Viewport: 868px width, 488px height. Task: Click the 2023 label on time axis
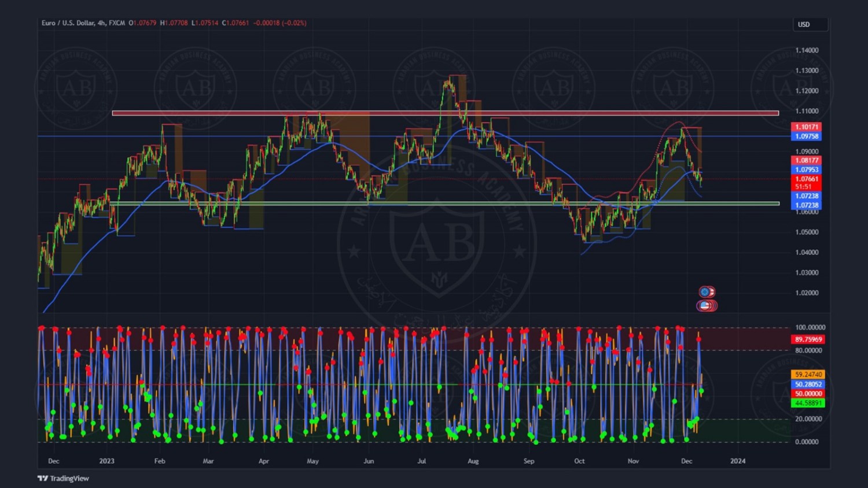[x=106, y=461]
